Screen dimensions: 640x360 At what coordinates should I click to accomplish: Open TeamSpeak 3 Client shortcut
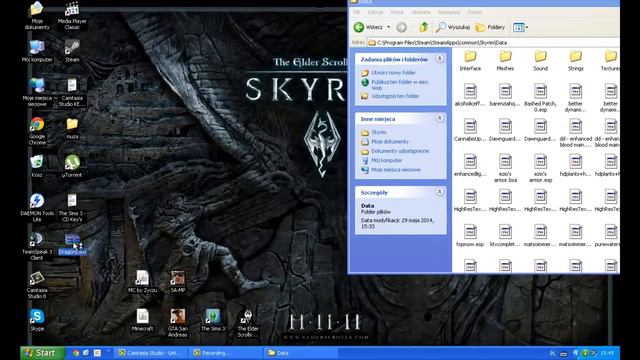coord(37,246)
